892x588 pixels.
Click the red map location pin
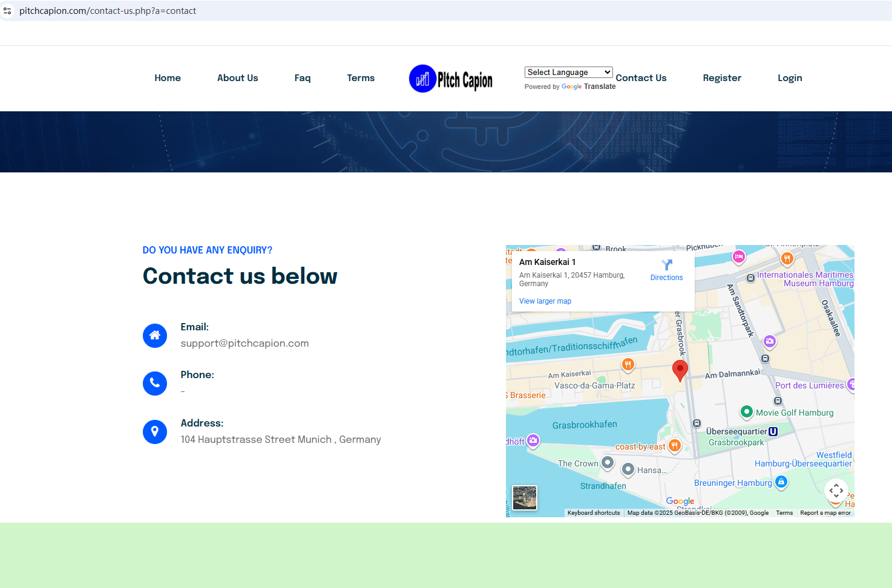[680, 370]
